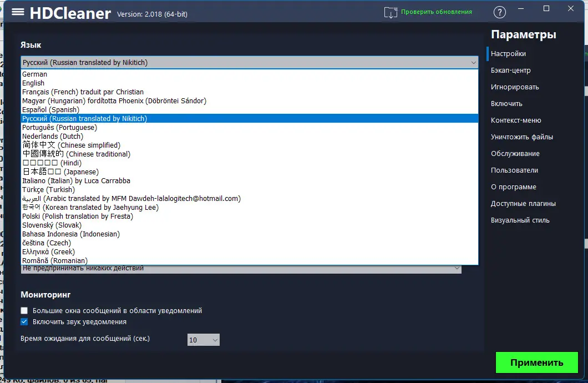Open Уничтожить файлы section
Image resolution: width=588 pixels, height=383 pixels.
tap(522, 137)
